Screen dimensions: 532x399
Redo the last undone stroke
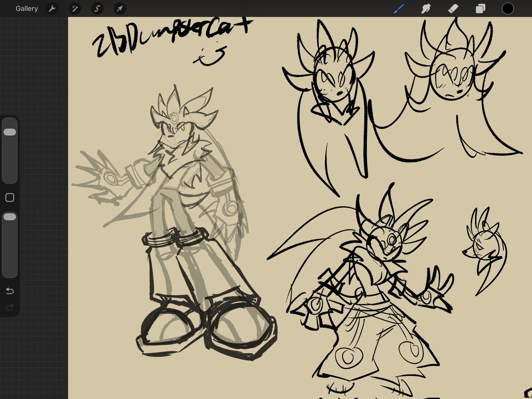coord(10,307)
